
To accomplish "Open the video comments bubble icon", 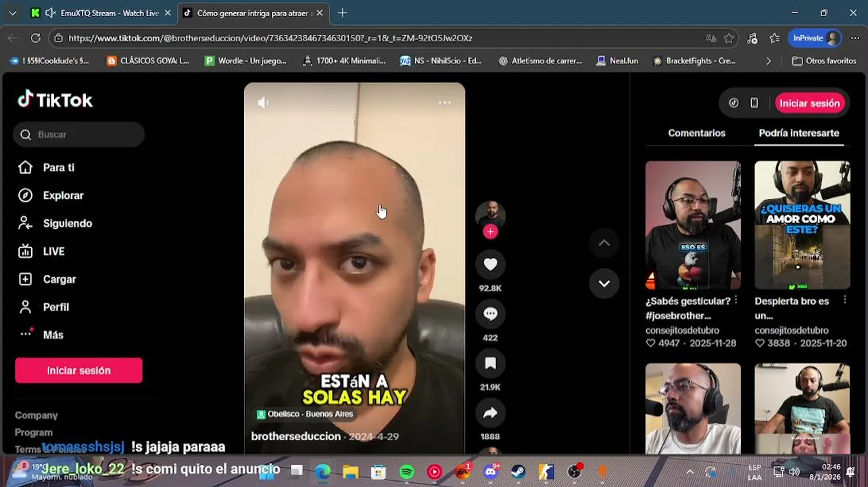I will coord(490,314).
